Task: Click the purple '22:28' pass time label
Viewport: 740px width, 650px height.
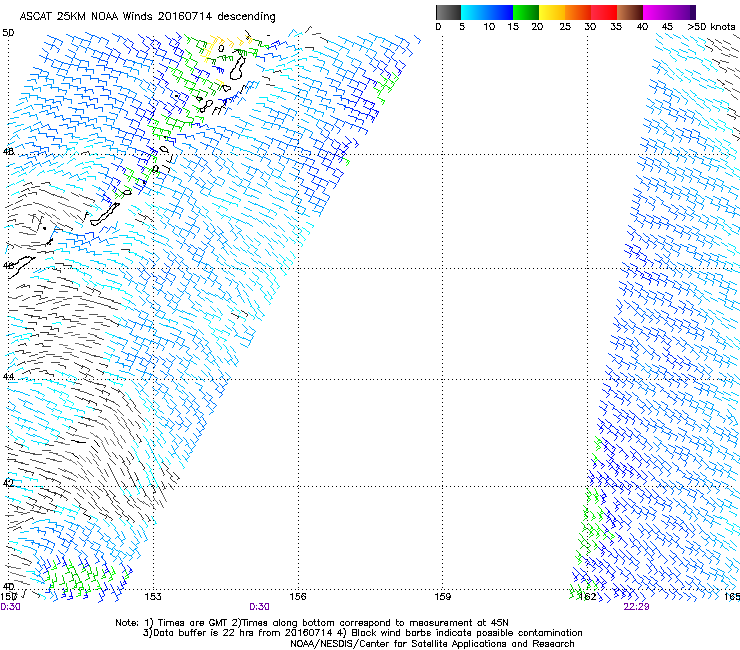Action: tap(636, 607)
